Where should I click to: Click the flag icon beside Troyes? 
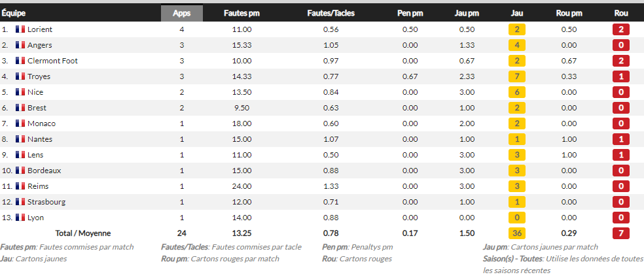click(x=20, y=76)
